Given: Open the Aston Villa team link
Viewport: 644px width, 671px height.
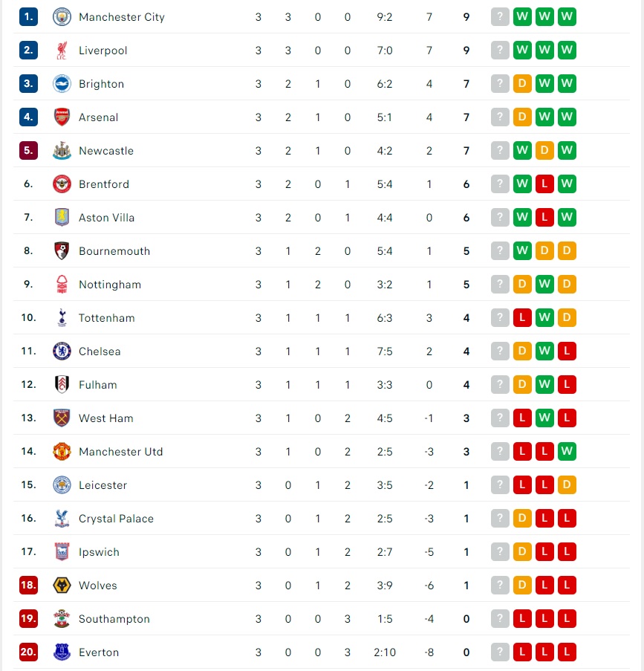Looking at the screenshot, I should coord(106,218).
